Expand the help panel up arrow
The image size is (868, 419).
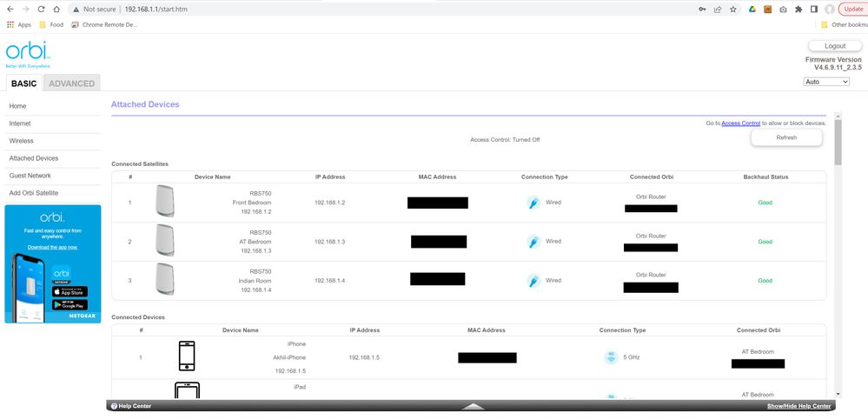point(473,407)
